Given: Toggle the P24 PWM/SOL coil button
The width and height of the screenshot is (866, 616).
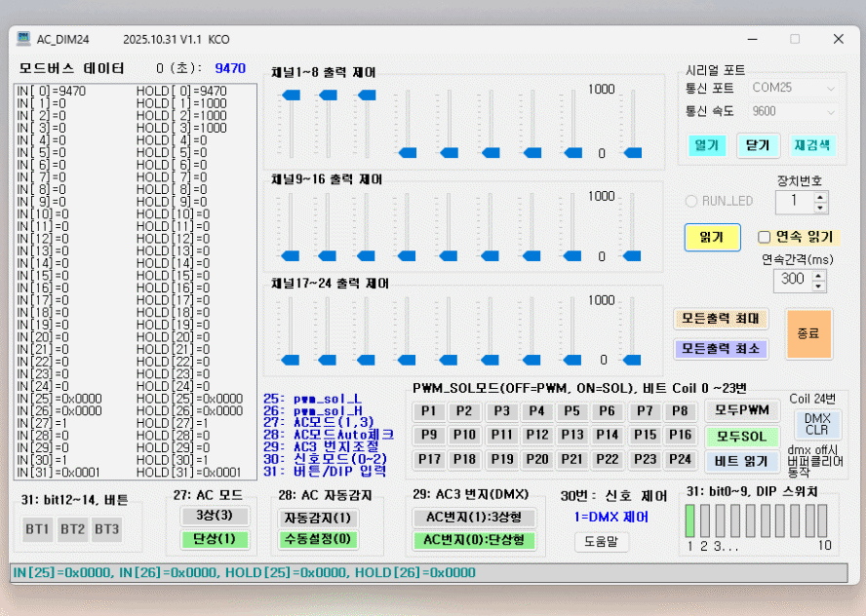Looking at the screenshot, I should [680, 459].
